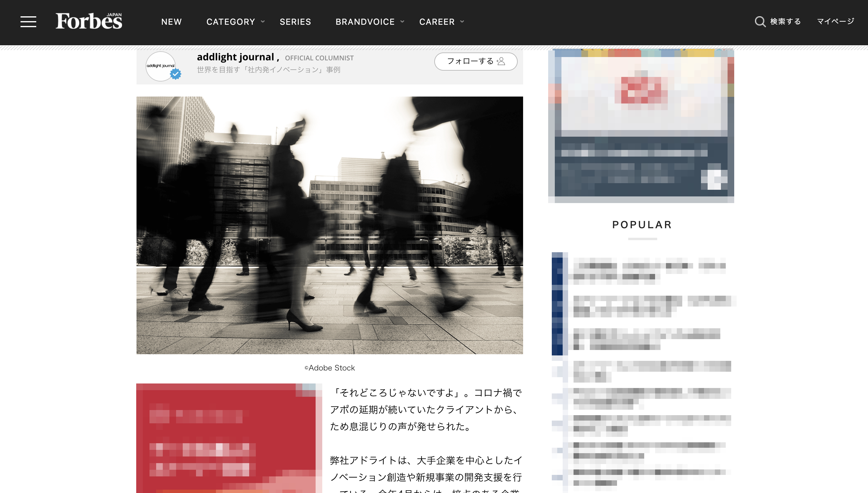This screenshot has height=493, width=868.
Task: Click the フォローする button
Action: (x=475, y=61)
